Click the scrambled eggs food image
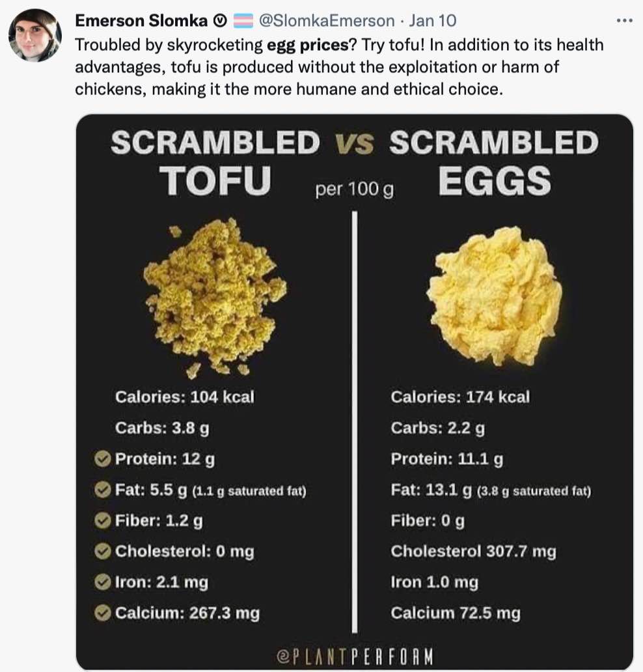 pyautogui.click(x=494, y=296)
